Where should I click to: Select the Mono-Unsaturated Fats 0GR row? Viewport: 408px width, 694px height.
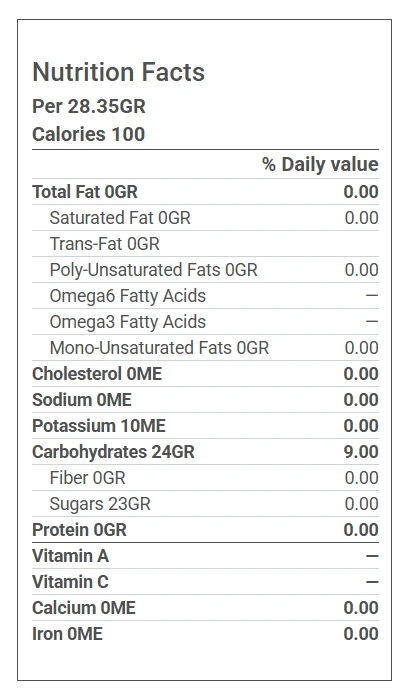coord(205,348)
